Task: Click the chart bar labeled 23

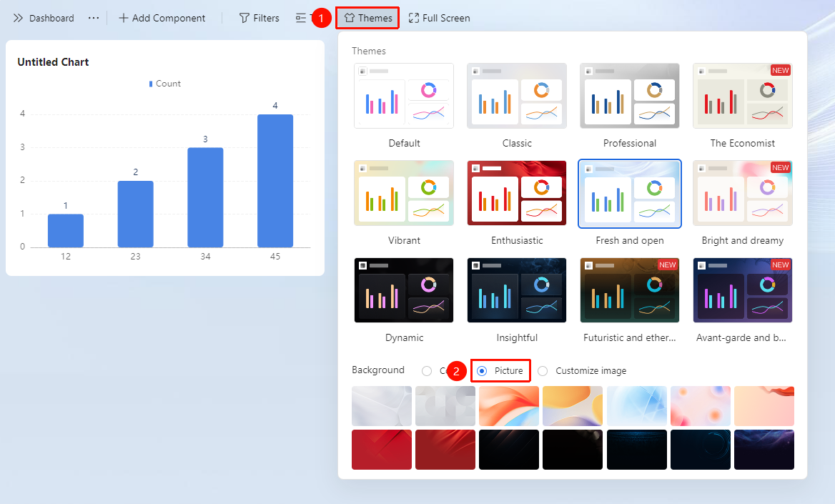Action: (x=135, y=214)
